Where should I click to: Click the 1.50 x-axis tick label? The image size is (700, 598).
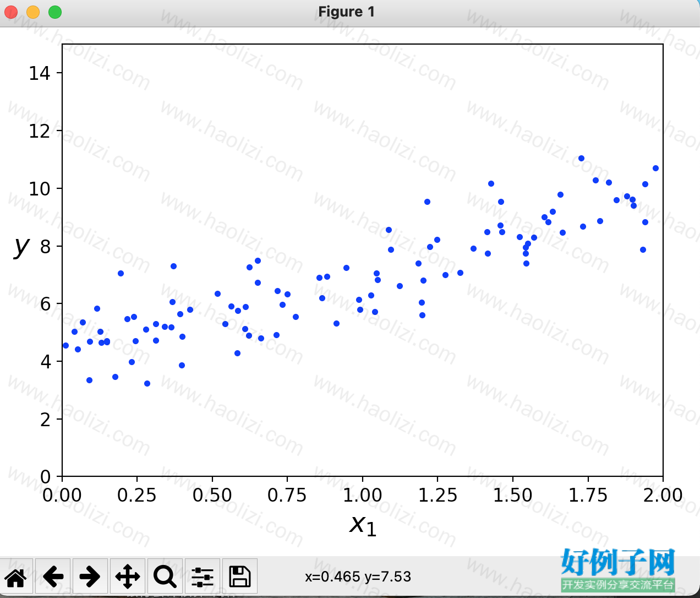tap(513, 495)
